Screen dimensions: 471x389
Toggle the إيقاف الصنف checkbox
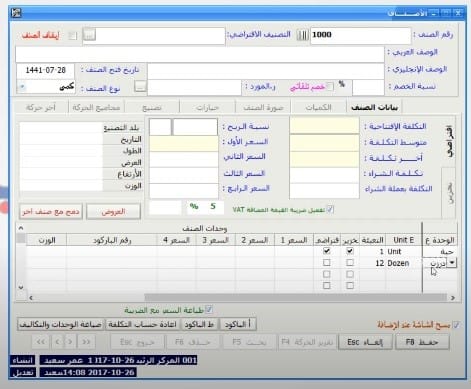coord(72,36)
